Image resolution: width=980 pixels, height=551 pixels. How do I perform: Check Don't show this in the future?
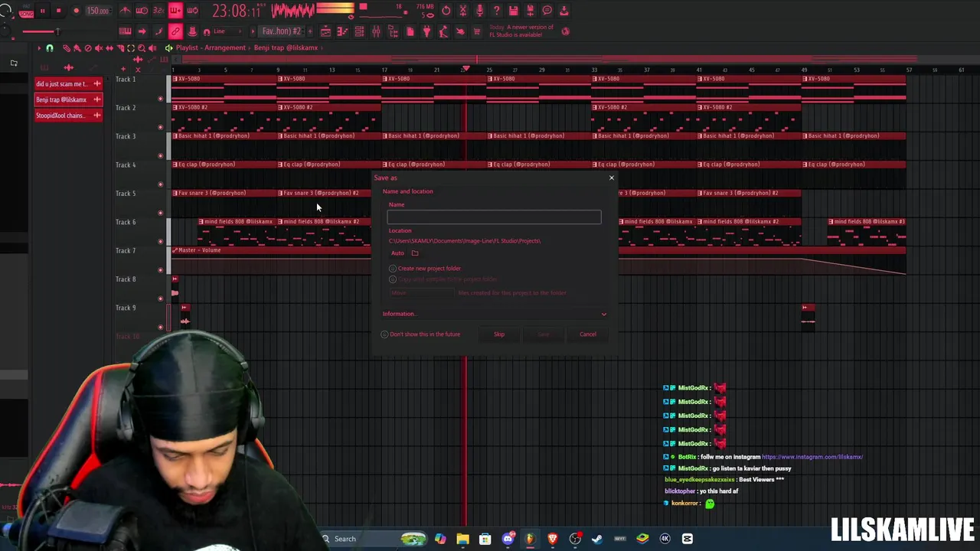(421, 334)
